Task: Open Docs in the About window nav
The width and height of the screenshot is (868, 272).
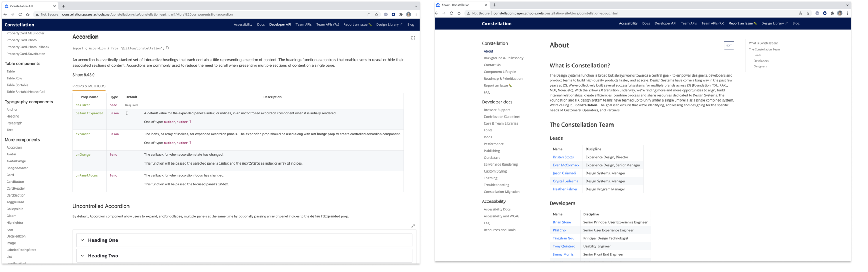Action: (646, 24)
